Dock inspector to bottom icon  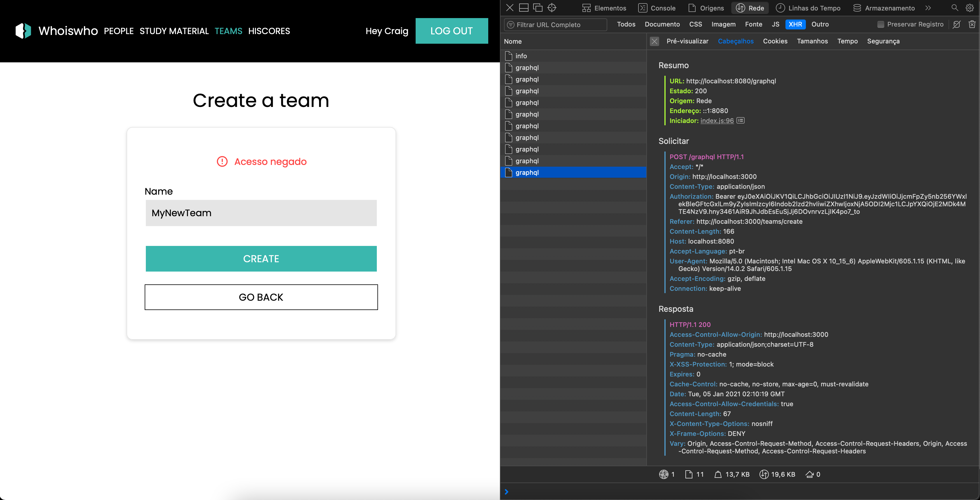[x=524, y=8]
